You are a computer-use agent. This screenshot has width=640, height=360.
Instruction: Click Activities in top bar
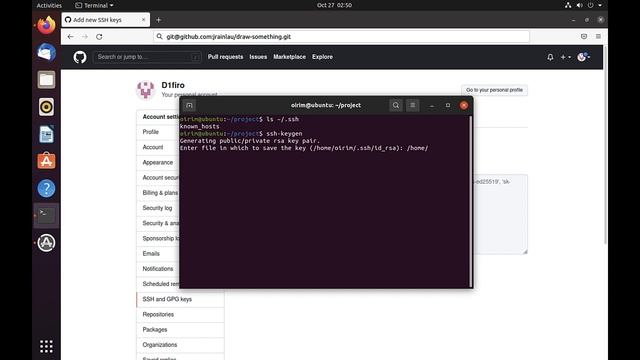(49, 5)
